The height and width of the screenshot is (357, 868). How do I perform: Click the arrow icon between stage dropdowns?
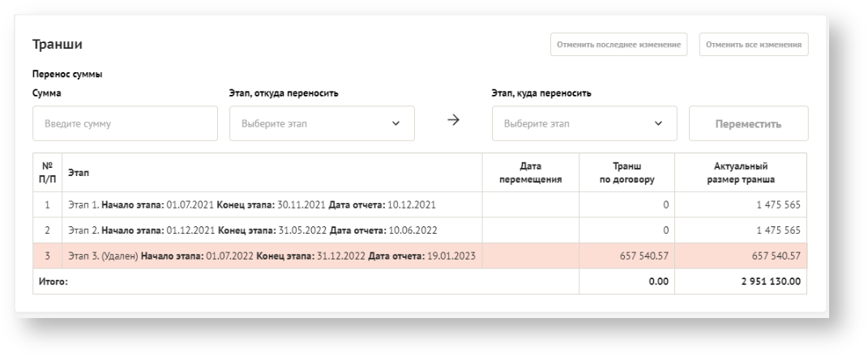point(453,120)
